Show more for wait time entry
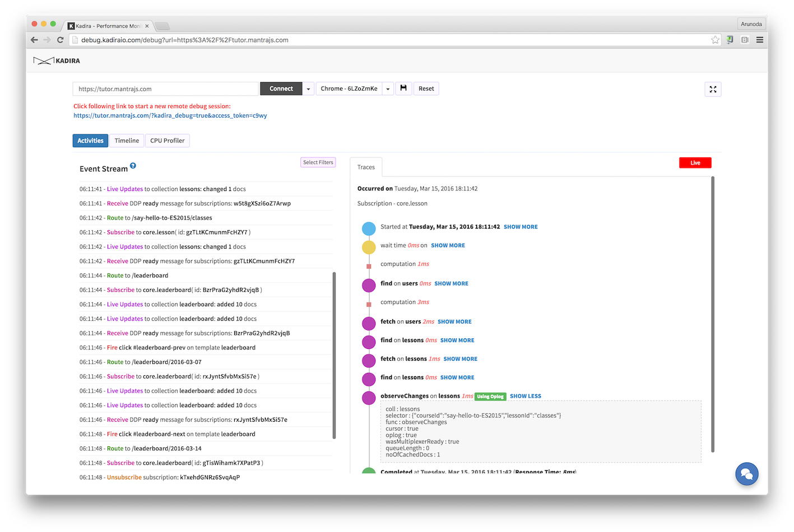Screen dimensions: 794x532 pos(448,245)
